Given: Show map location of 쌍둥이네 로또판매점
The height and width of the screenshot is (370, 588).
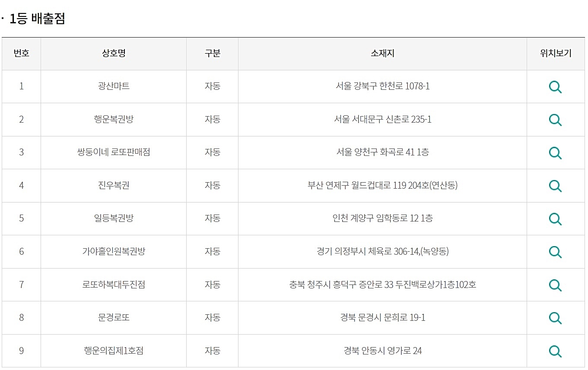Looking at the screenshot, I should (555, 153).
